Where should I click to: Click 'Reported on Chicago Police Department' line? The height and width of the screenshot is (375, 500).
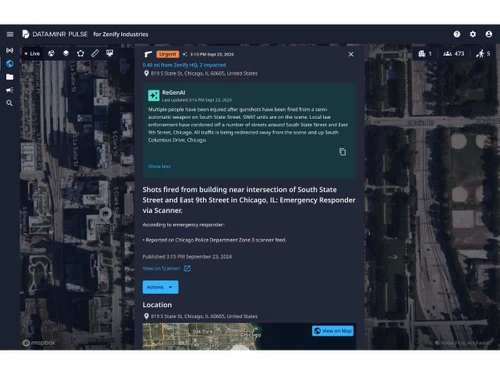click(x=214, y=240)
